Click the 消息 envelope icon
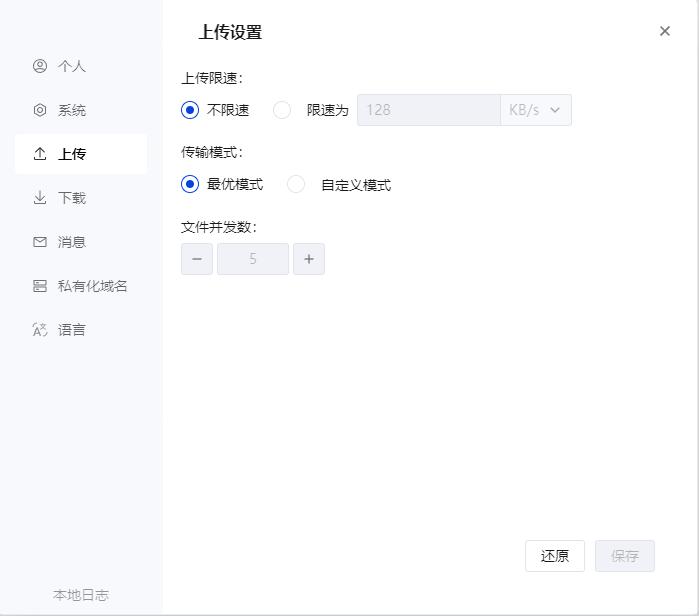Screen dimensions: 699x616 40,242
